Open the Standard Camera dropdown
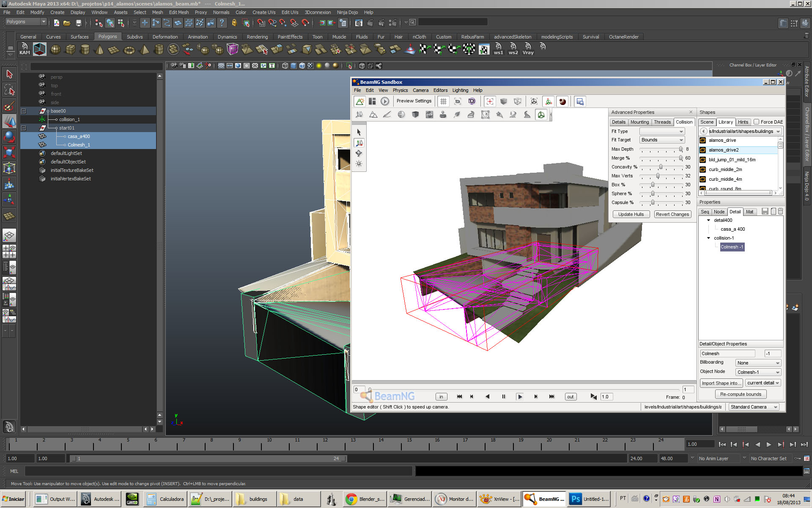812x508 pixels. pyautogui.click(x=754, y=407)
